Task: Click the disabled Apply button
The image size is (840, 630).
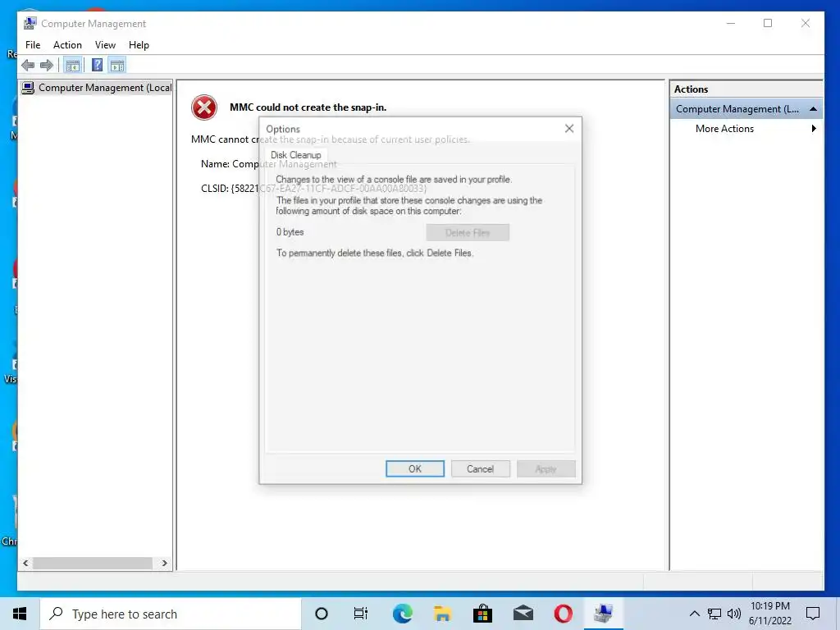Action: click(546, 468)
